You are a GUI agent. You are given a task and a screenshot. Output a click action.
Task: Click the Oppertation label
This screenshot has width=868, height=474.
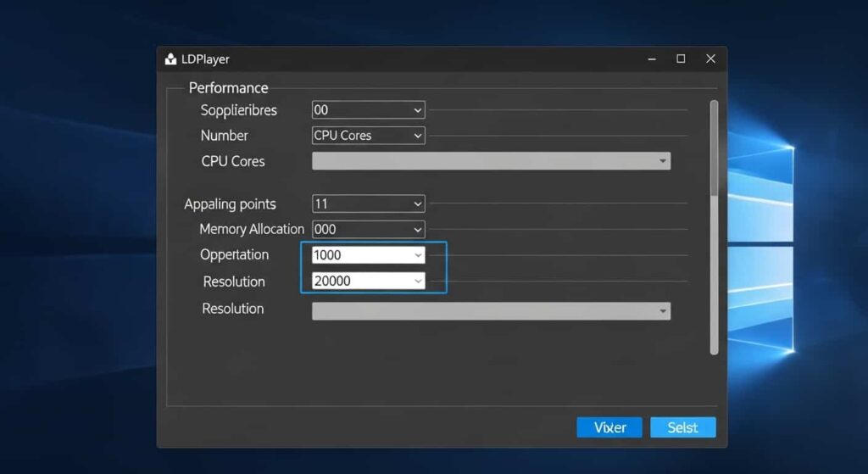tap(234, 254)
